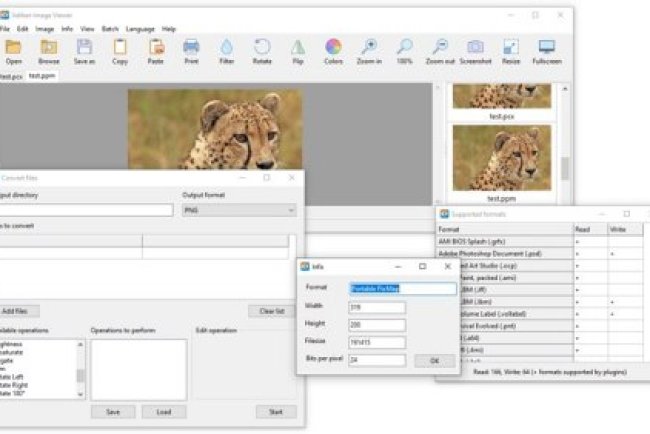Click the Rotate tool icon
Image resolution: width=650 pixels, height=434 pixels.
262,48
